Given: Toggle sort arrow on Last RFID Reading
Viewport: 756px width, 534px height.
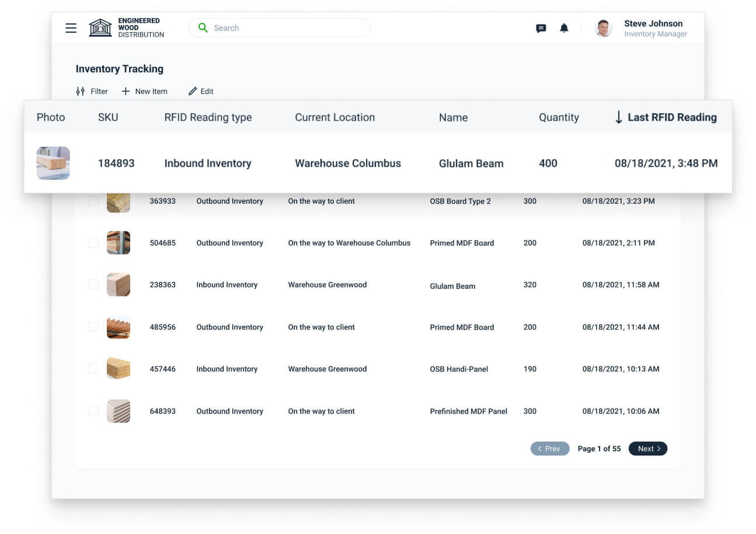Looking at the screenshot, I should (619, 117).
